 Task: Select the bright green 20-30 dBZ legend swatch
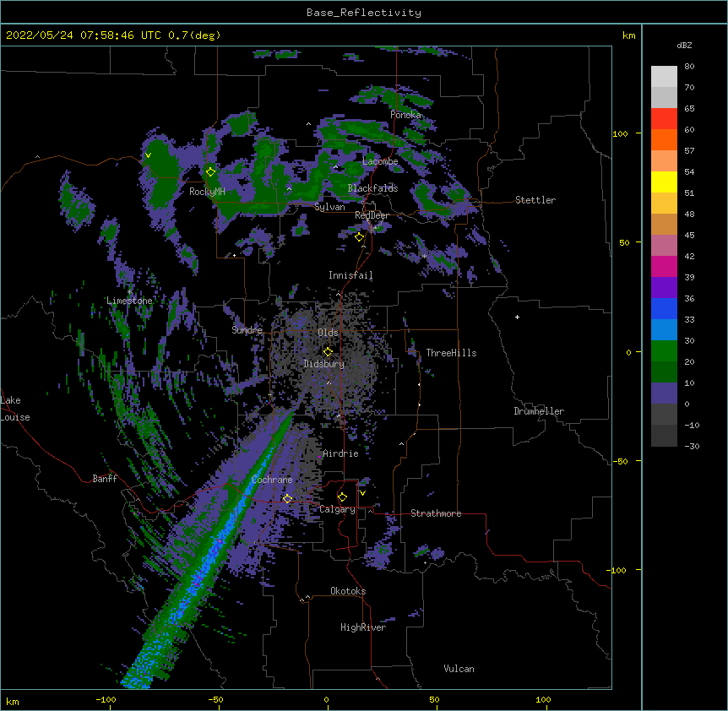[664, 351]
